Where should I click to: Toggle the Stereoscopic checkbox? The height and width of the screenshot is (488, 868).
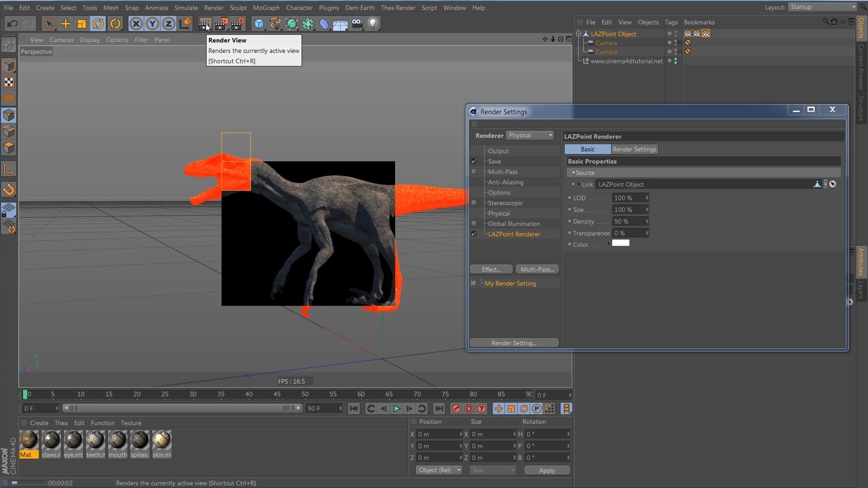click(x=474, y=203)
